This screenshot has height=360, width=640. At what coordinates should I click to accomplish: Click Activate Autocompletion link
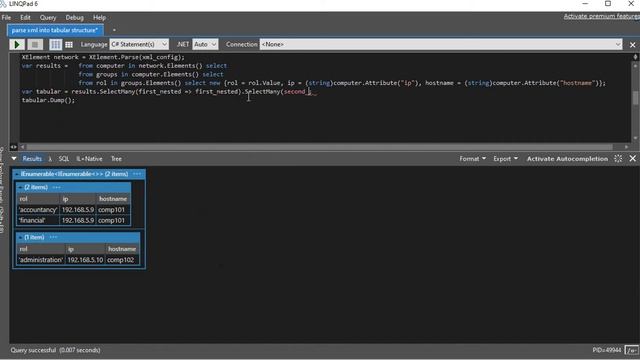(567, 159)
